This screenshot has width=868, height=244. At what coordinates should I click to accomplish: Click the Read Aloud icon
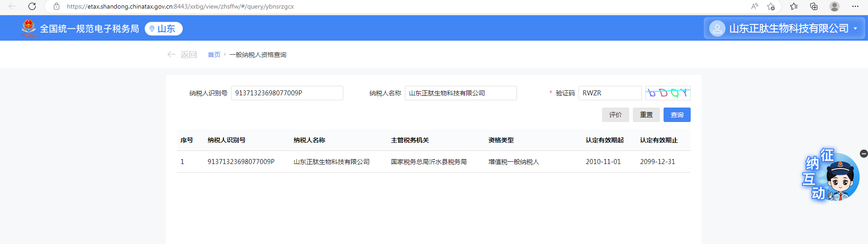[754, 6]
